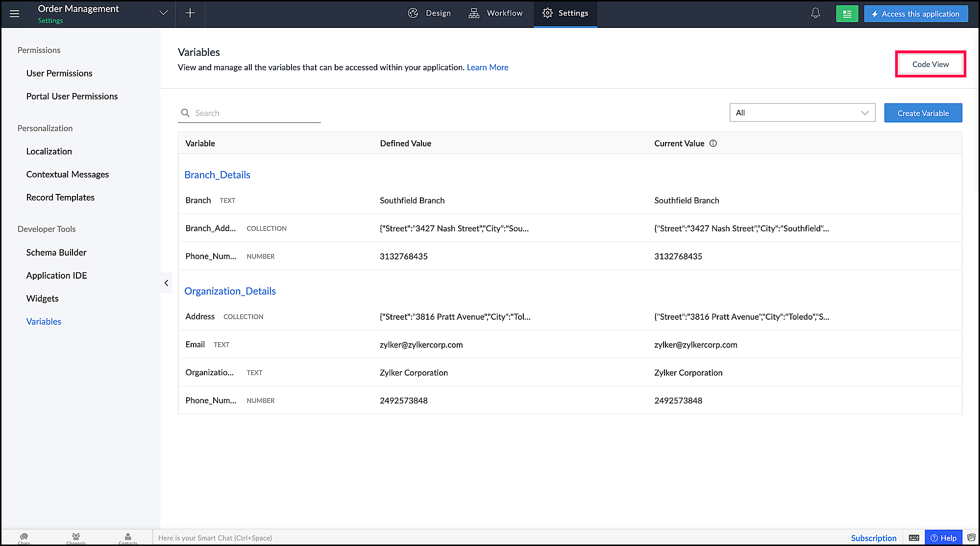Viewport: 980px width, 546px height.
Task: Collapse the left settings sidebar
Action: click(x=167, y=283)
